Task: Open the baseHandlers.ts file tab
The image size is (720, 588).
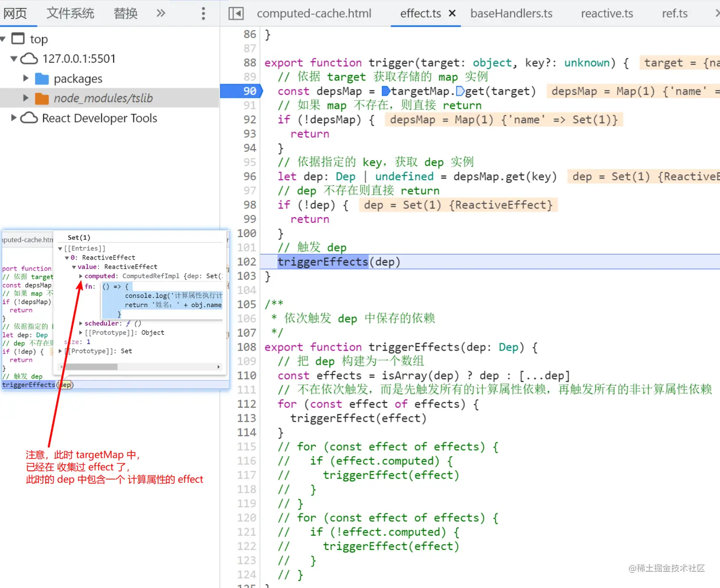Action: pos(511,13)
